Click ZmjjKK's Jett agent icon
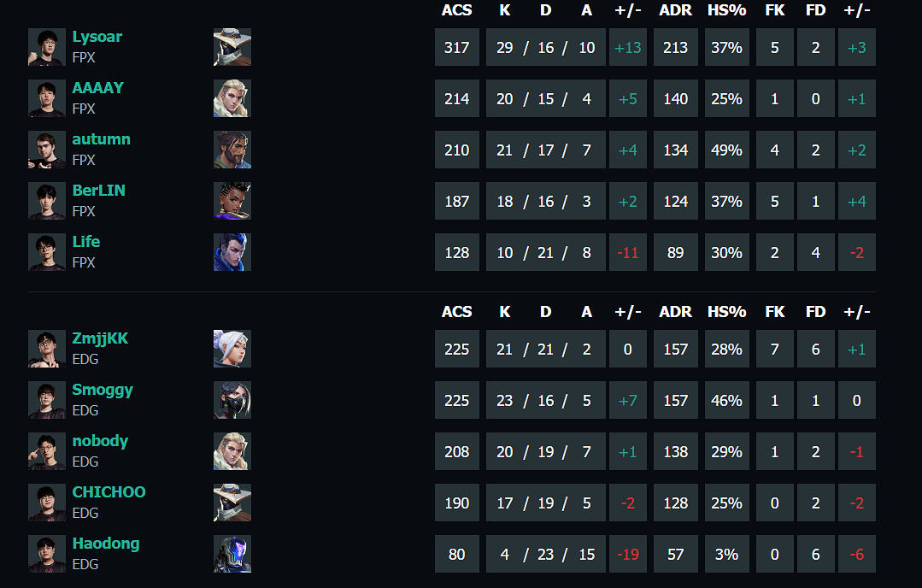Image resolution: width=922 pixels, height=588 pixels. tap(232, 349)
